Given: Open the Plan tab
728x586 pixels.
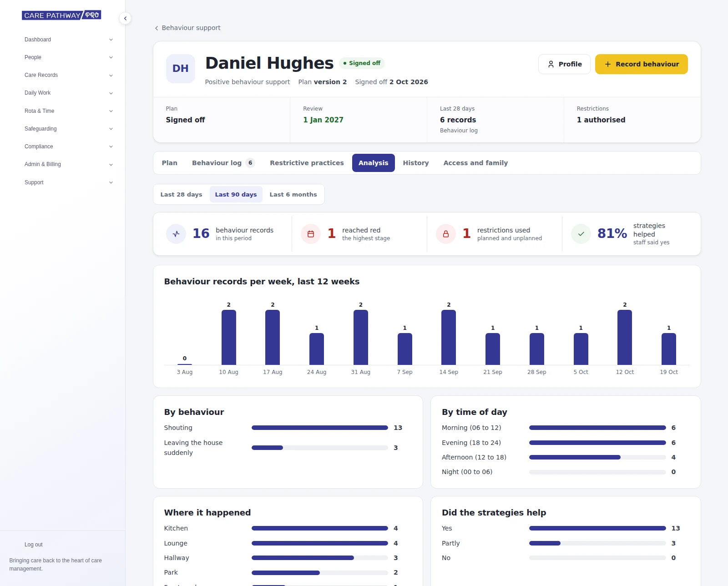Looking at the screenshot, I should [x=170, y=163].
